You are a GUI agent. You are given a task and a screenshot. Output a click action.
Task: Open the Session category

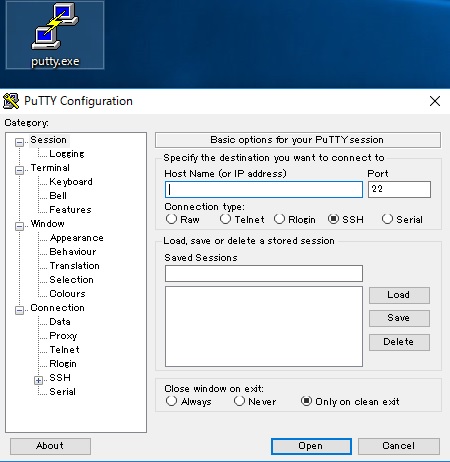[x=49, y=140]
